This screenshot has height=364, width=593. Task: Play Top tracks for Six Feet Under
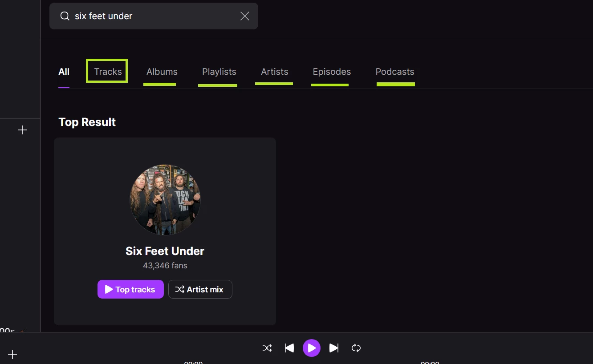point(130,289)
